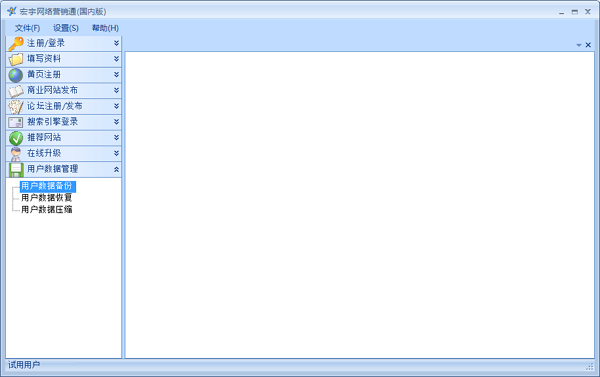Click the app logo in the title bar
The image size is (600, 377).
[12, 11]
